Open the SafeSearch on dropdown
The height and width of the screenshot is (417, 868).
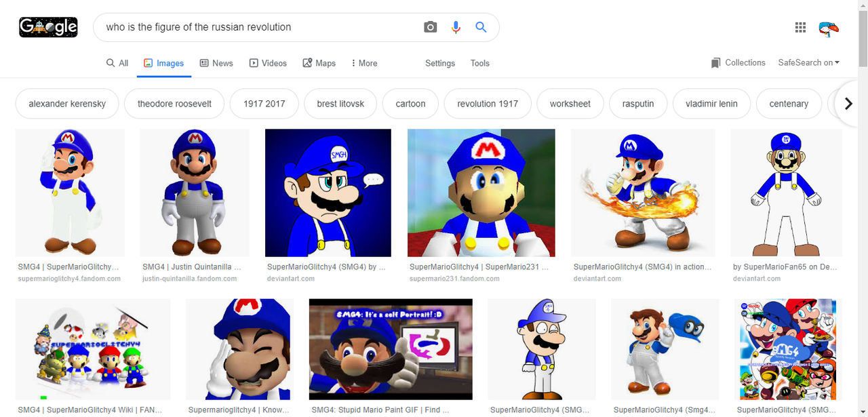point(808,62)
